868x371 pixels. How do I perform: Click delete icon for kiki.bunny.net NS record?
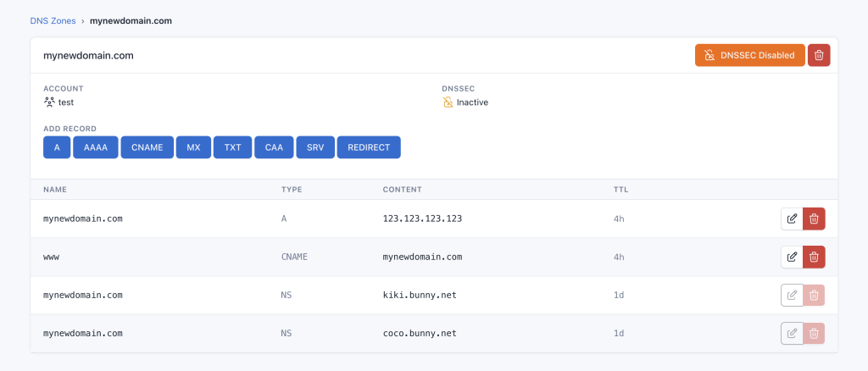click(x=814, y=295)
